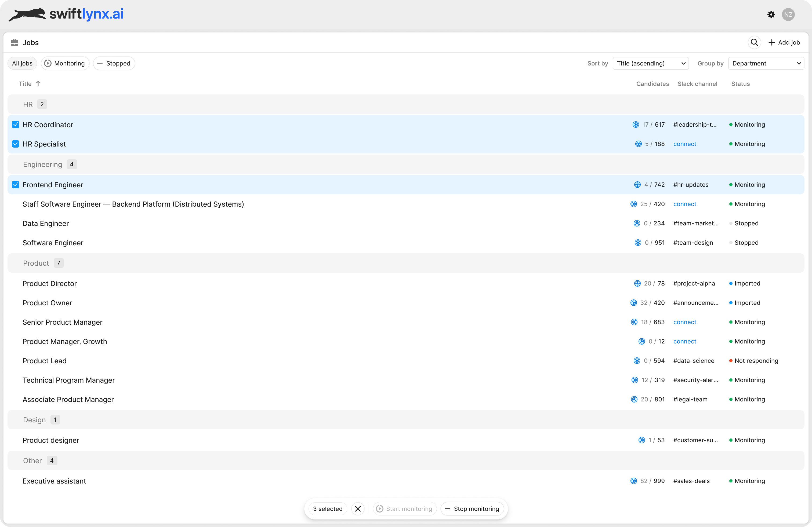The height and width of the screenshot is (527, 812).
Task: Open the Sort by Title dropdown
Action: (x=650, y=63)
